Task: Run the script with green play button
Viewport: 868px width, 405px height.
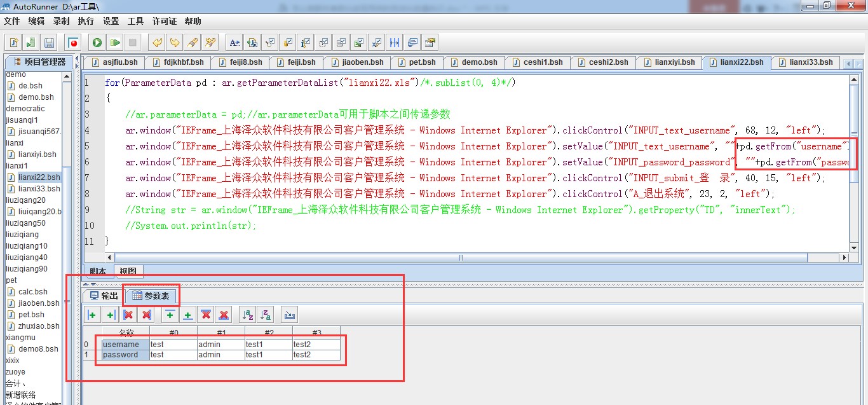Action: click(97, 43)
